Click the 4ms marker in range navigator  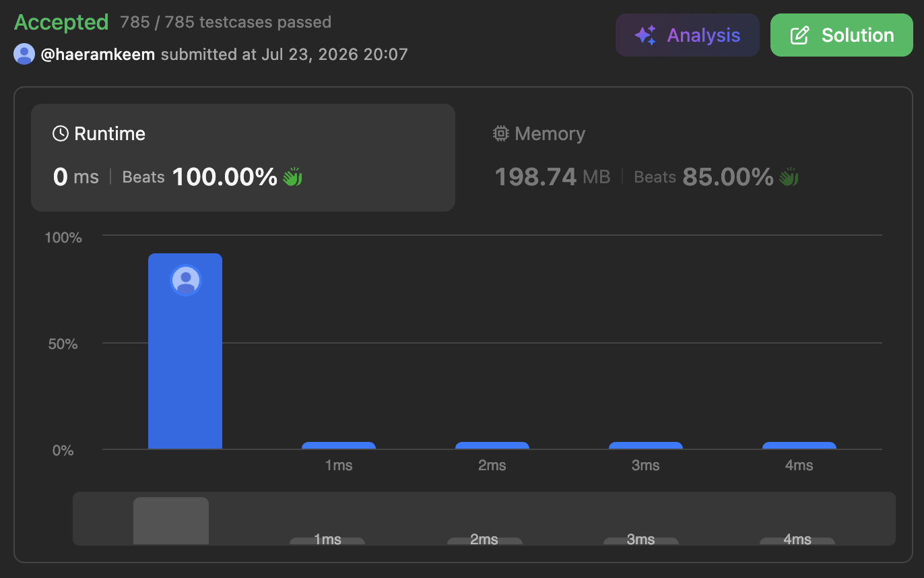tap(797, 540)
